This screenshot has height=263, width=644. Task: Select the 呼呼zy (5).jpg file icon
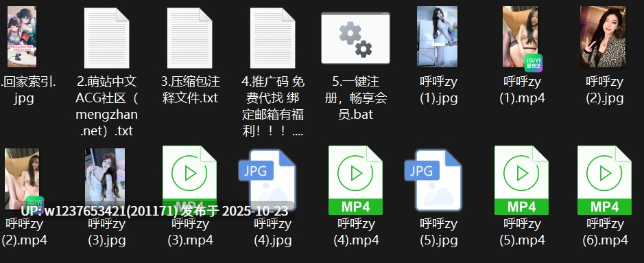433,180
